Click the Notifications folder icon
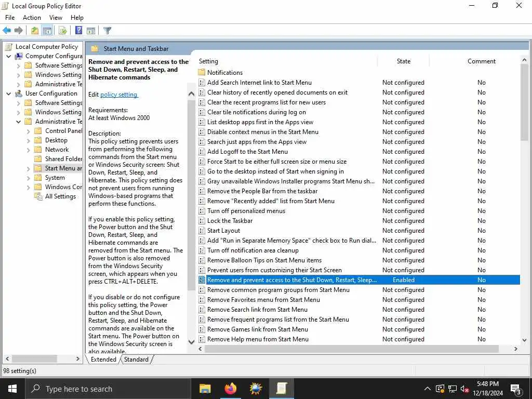This screenshot has height=399, width=532. tap(202, 73)
